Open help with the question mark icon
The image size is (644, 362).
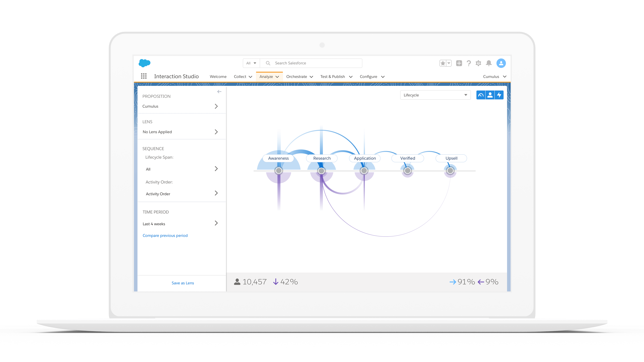(469, 63)
